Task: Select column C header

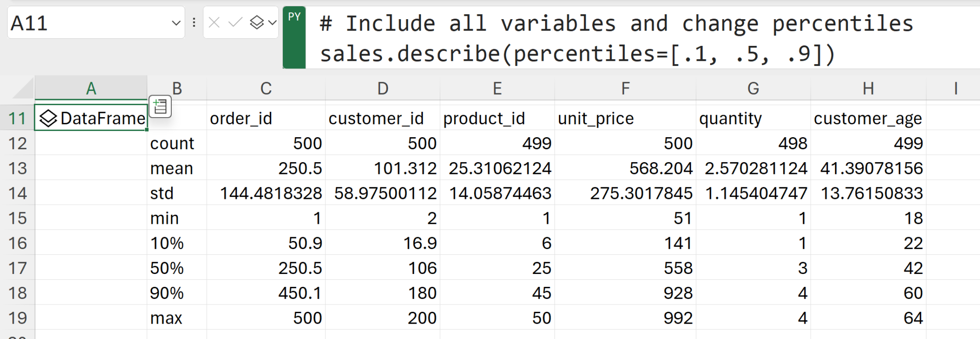Action: 266,88
